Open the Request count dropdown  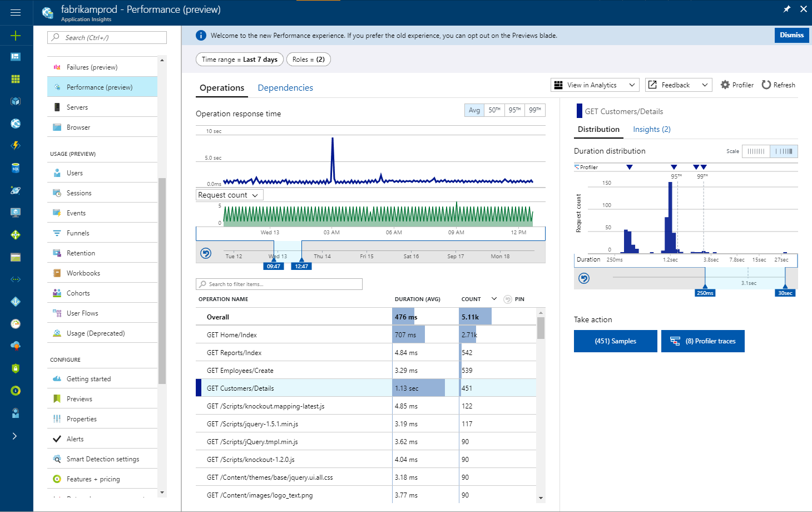[229, 195]
